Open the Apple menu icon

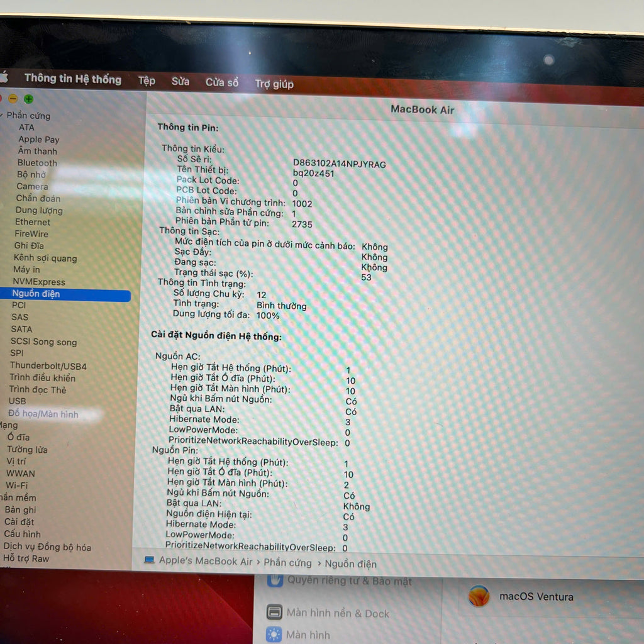click(3, 77)
